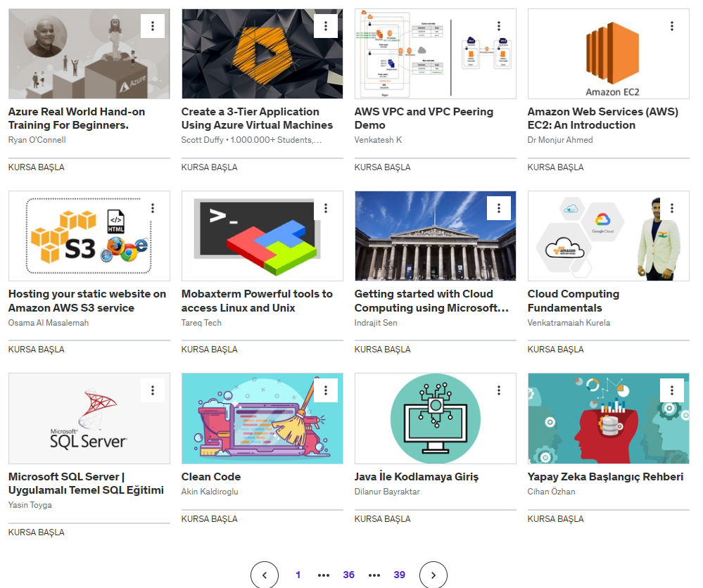Go to previous page with left arrow

265,575
